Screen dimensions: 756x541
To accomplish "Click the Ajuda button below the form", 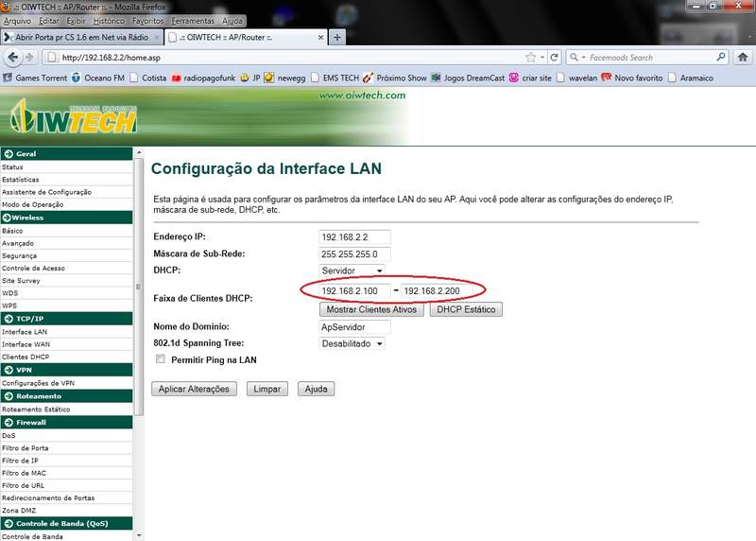I will (316, 389).
